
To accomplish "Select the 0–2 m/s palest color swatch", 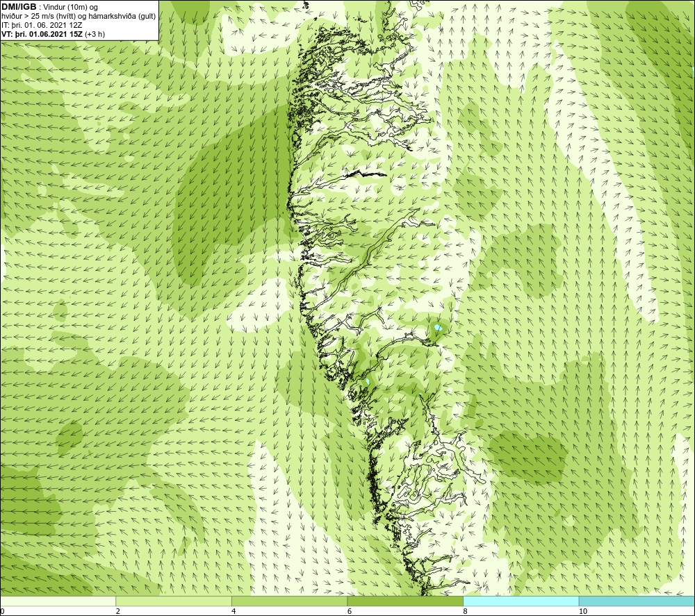I will (58, 601).
